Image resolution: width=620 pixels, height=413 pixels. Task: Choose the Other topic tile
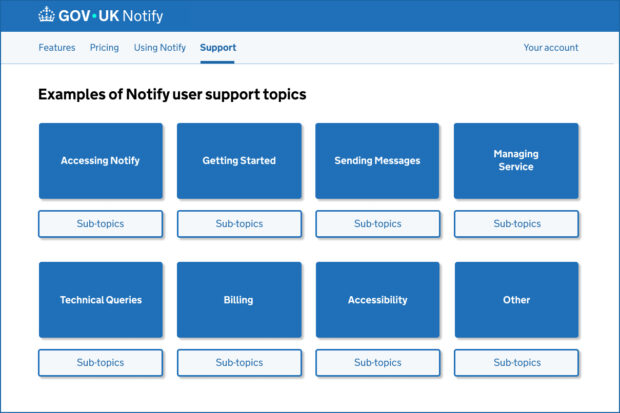pos(516,299)
